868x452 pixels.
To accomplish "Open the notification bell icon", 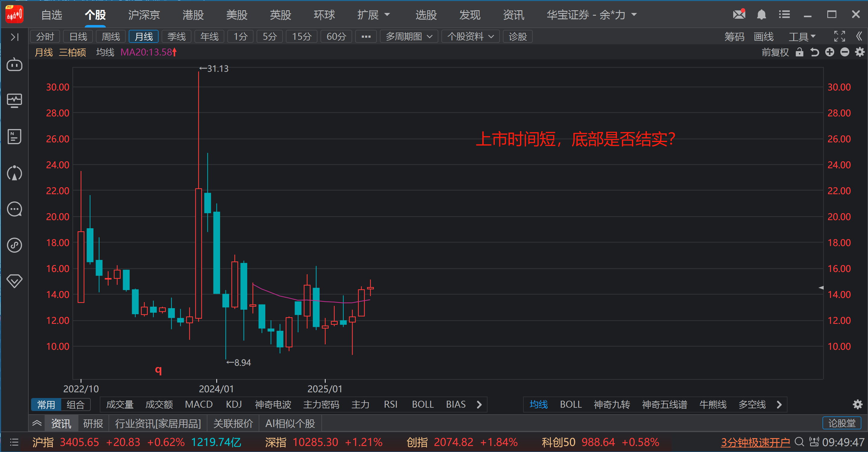I will [x=762, y=14].
